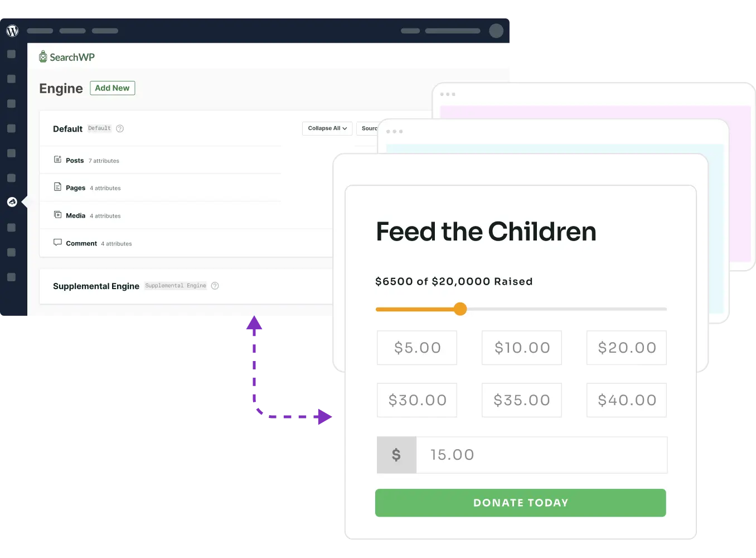Image resolution: width=756 pixels, height=558 pixels.
Task: Click the WordPress logo in the admin bar
Action: (12, 31)
